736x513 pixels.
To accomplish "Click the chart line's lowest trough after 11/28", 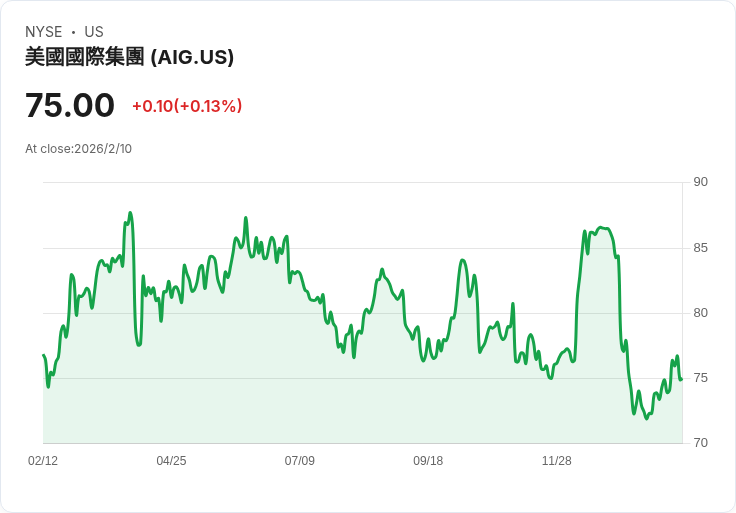I will [646, 418].
